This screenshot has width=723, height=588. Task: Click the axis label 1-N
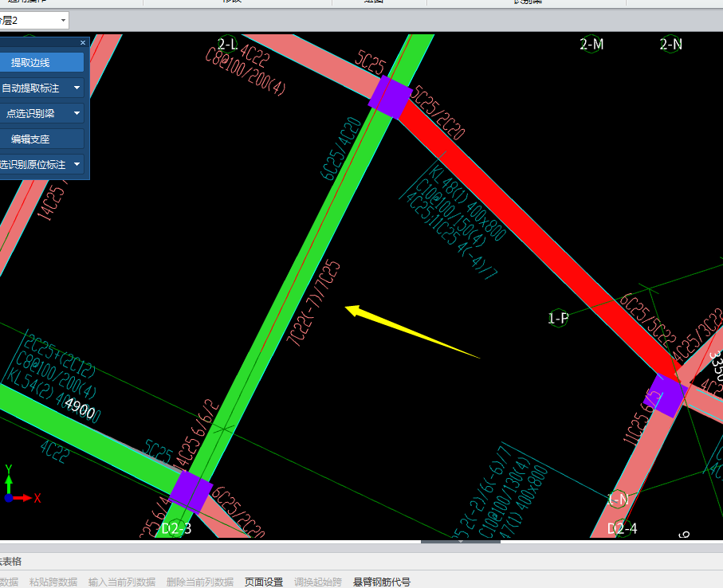pyautogui.click(x=618, y=499)
